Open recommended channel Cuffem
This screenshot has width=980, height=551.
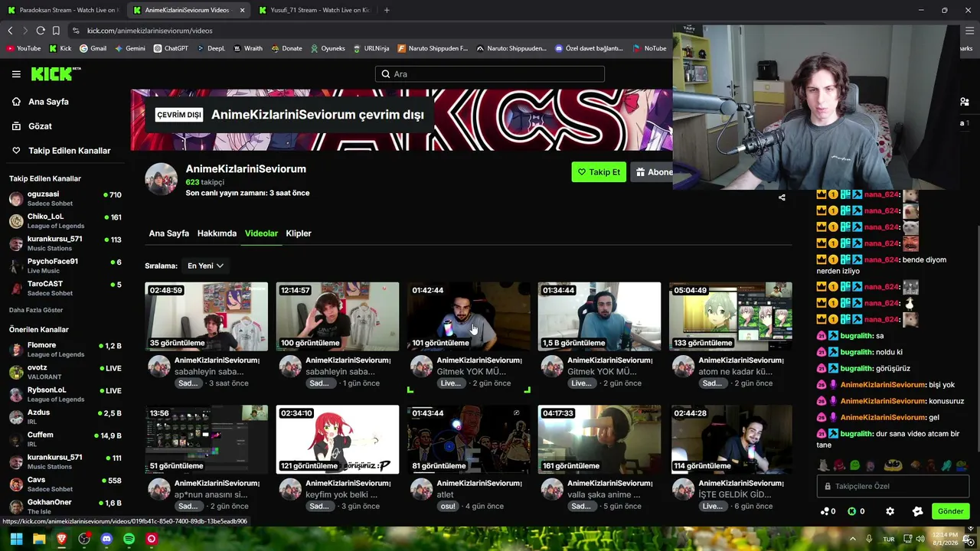(x=65, y=439)
